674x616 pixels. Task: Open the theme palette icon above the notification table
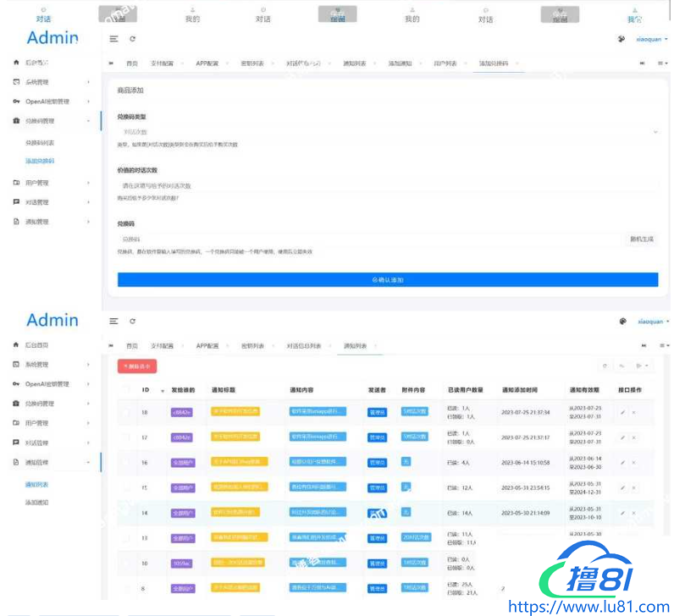[x=623, y=322]
